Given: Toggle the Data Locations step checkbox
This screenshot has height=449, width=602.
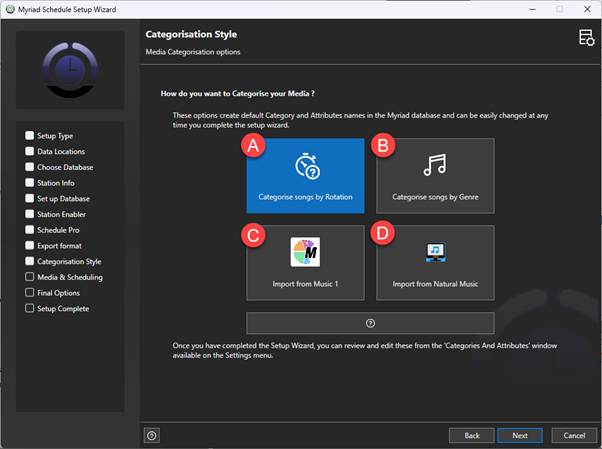Looking at the screenshot, I should pyautogui.click(x=30, y=151).
